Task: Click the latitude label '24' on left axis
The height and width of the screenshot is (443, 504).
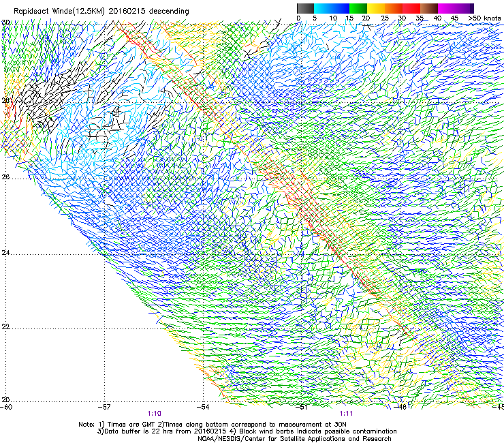Action: point(5,253)
